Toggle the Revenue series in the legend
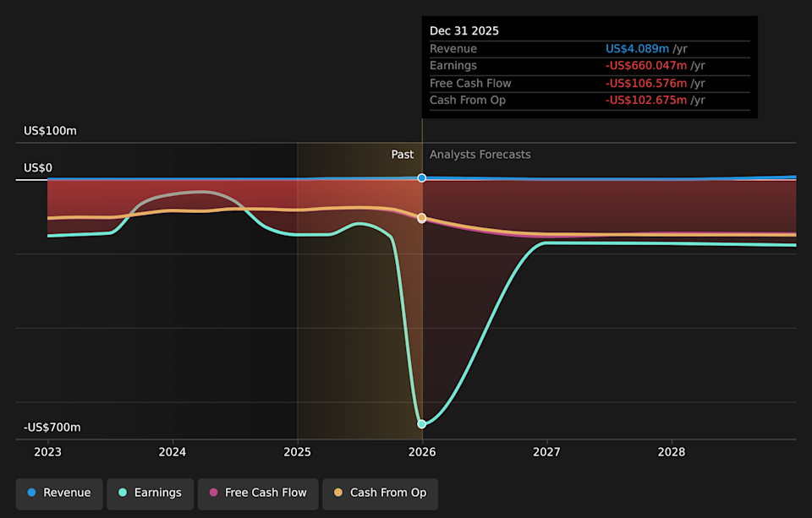812x518 pixels. pyautogui.click(x=59, y=493)
